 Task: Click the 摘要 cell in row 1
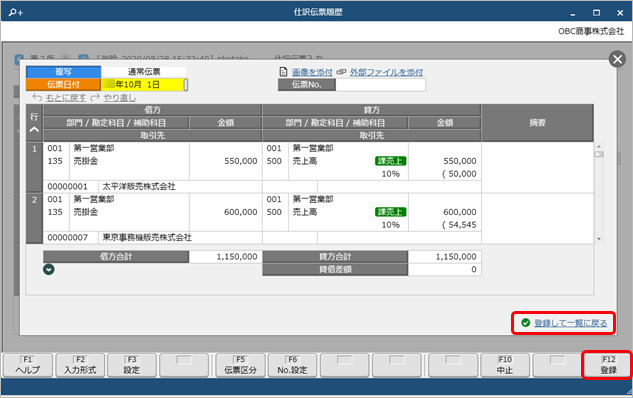point(537,167)
